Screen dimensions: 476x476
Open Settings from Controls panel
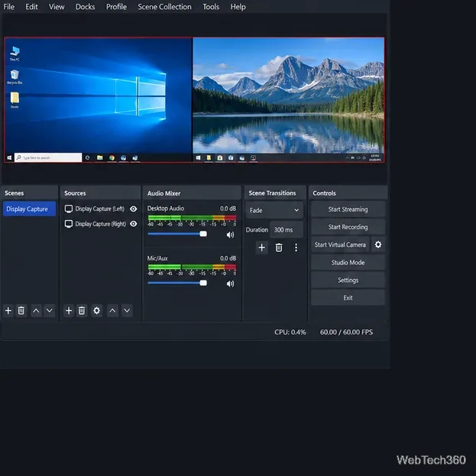348,280
